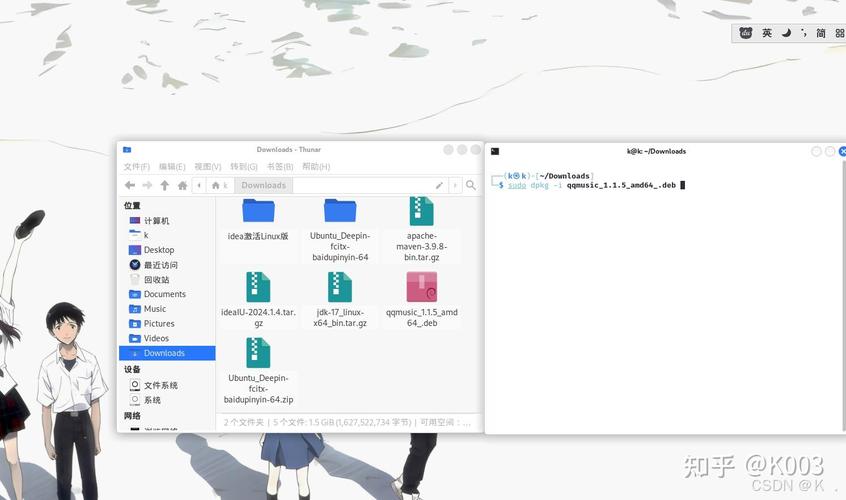Click the Thunar status bar file summary

pos(347,422)
